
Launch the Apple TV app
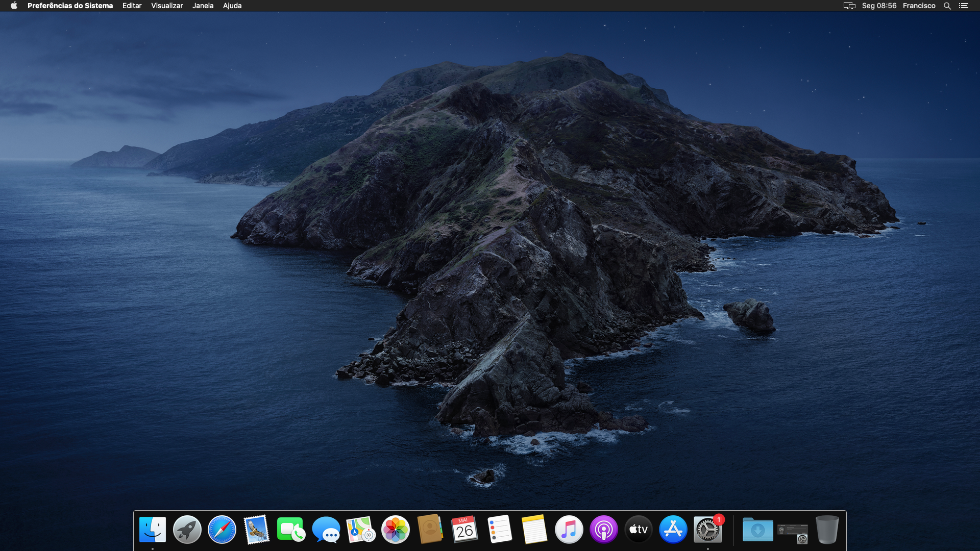tap(638, 530)
